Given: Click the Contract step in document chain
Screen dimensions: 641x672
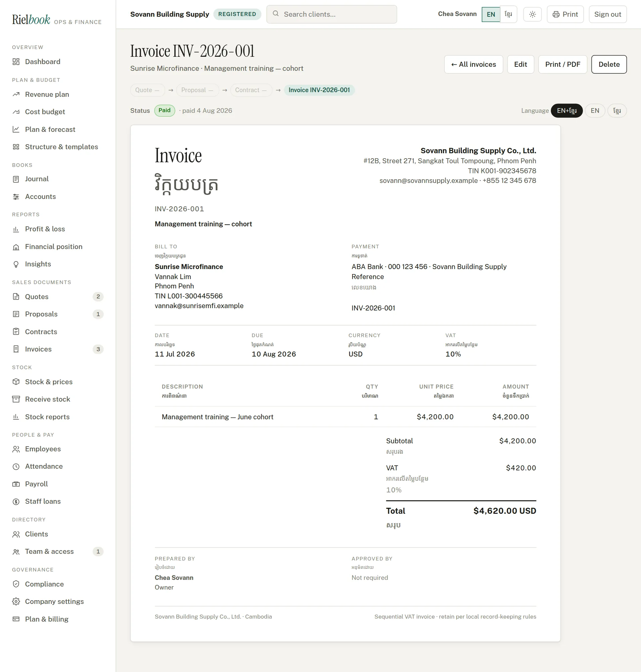Looking at the screenshot, I should click(x=251, y=90).
